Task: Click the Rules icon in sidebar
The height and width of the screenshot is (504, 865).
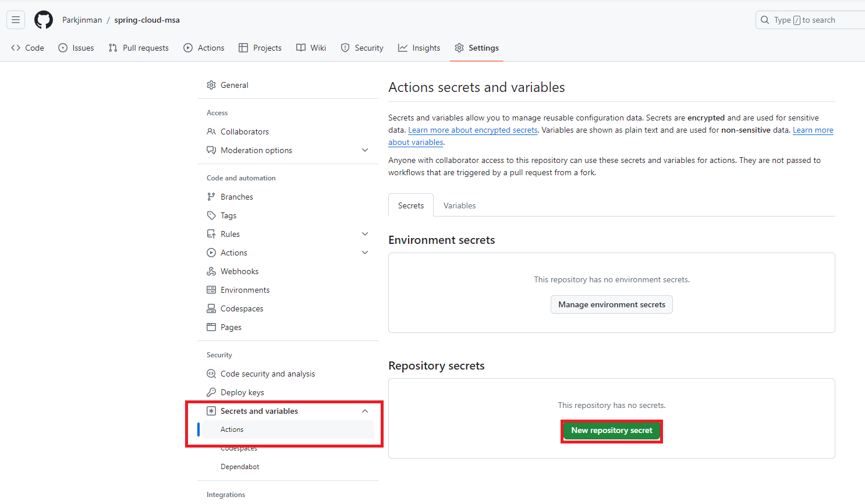Action: [x=211, y=234]
